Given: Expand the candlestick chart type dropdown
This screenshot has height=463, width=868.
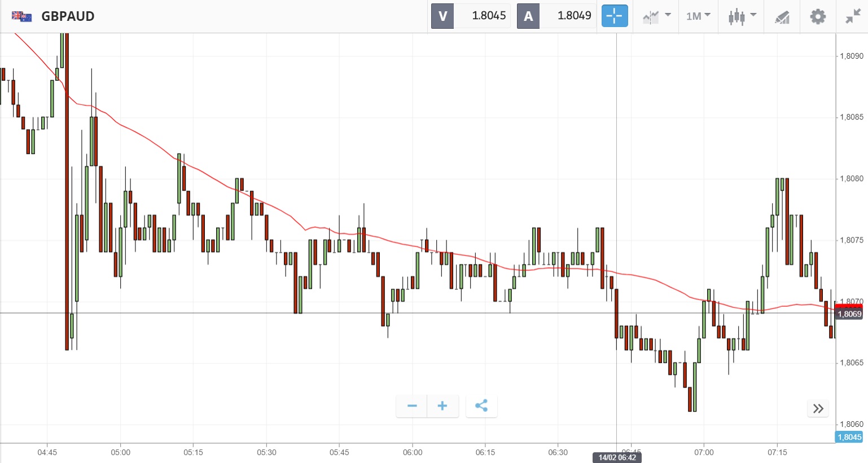Looking at the screenshot, I should (742, 16).
